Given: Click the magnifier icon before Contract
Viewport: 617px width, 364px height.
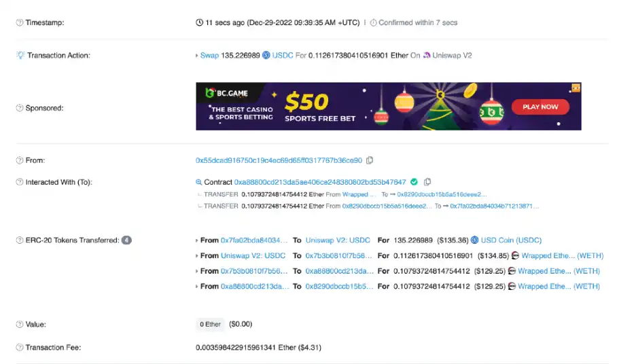Looking at the screenshot, I should click(198, 182).
